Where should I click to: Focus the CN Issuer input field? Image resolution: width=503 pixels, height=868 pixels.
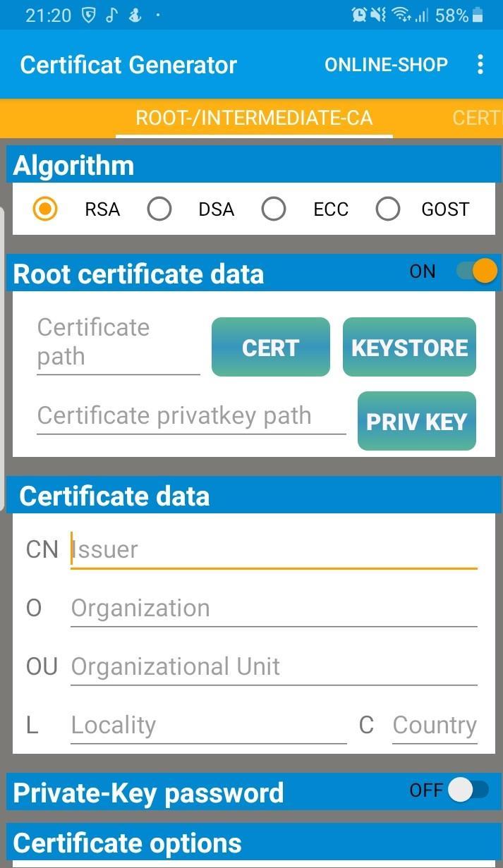point(274,549)
